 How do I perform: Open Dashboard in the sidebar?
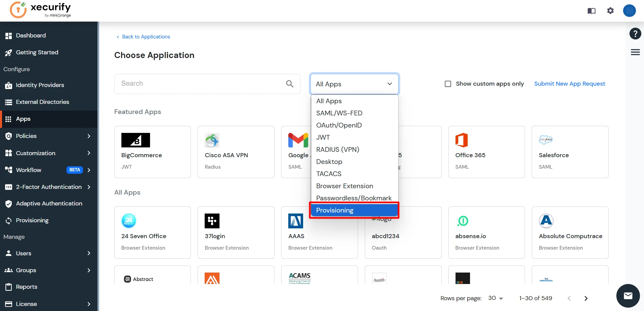[x=49, y=35]
